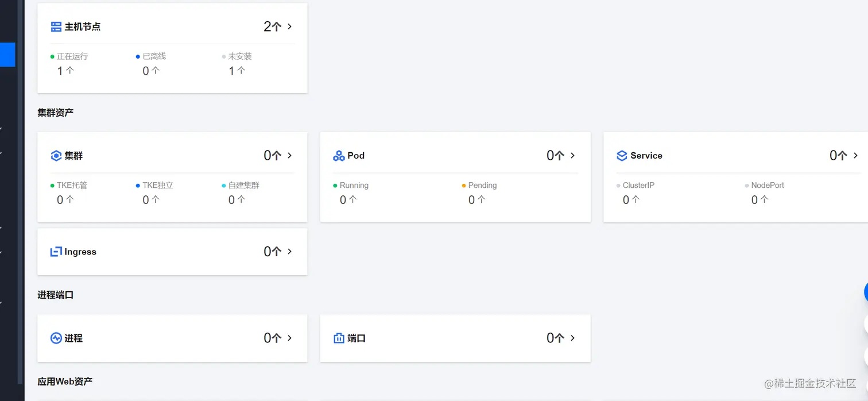Screen dimensions: 868x401
Task: Click the process icon (进程)
Action: point(56,338)
